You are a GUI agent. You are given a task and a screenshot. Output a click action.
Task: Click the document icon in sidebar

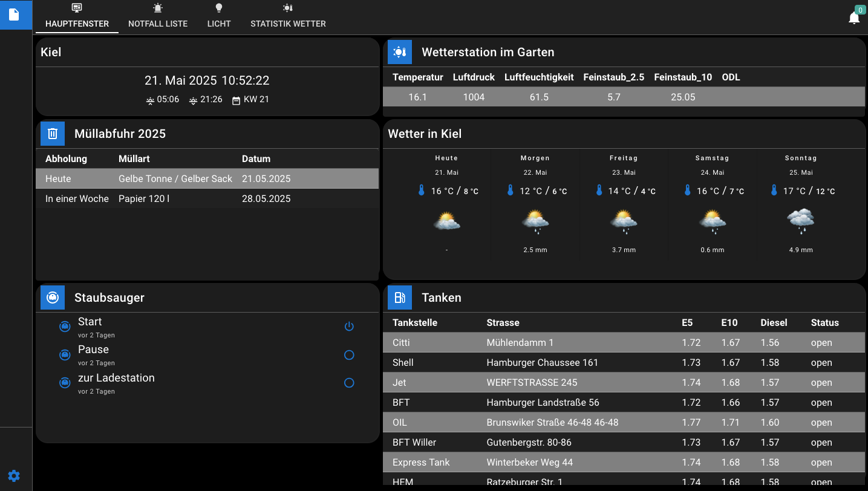[x=14, y=15]
